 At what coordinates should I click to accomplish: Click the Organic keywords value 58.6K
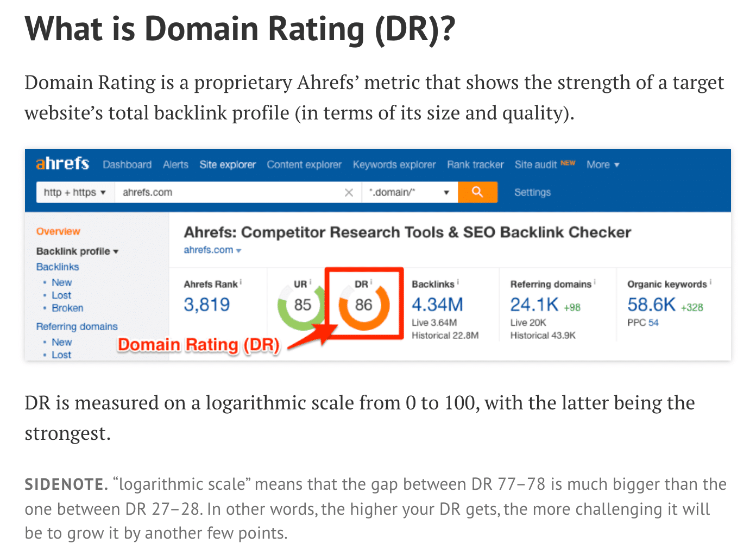(652, 305)
